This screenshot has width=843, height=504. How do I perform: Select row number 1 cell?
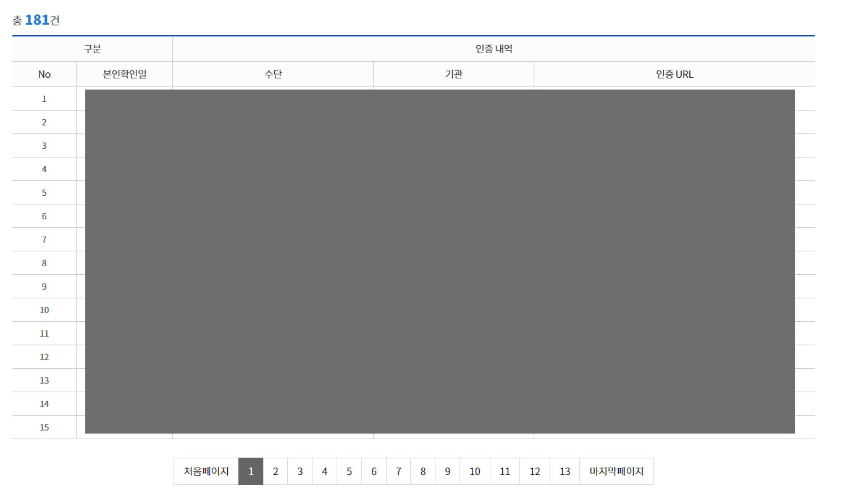click(44, 99)
